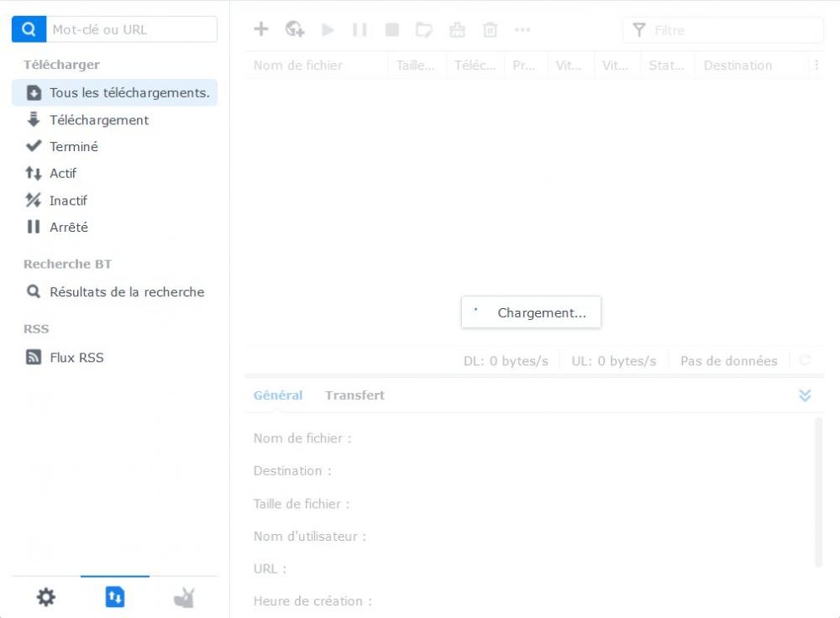Click the download-box icon beside Tous les téléchargements
840x618 pixels.
point(34,92)
